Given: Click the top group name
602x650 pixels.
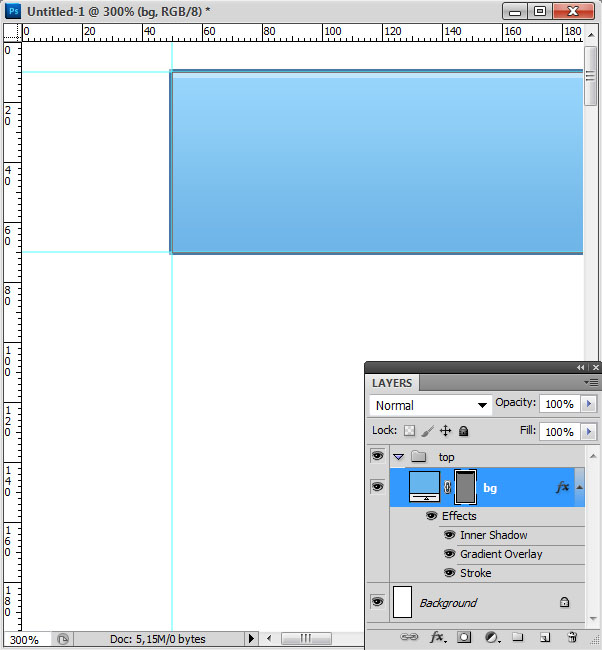Looking at the screenshot, I should coord(447,457).
